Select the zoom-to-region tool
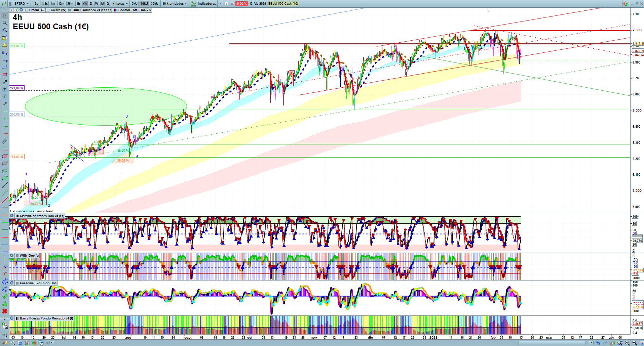The width and height of the screenshot is (644, 346). pos(5,30)
